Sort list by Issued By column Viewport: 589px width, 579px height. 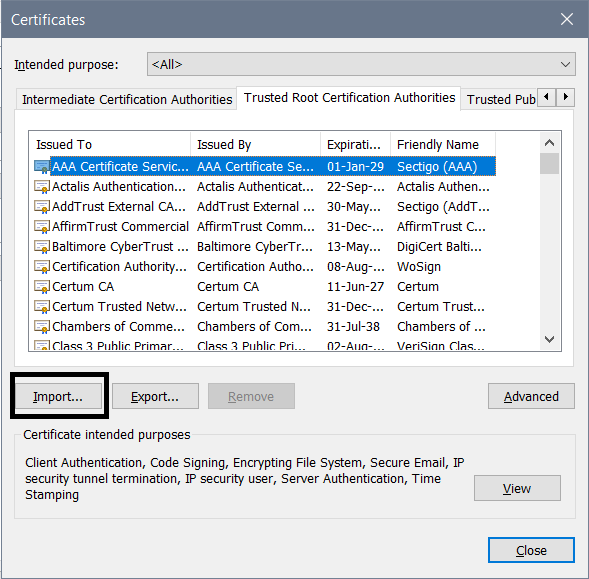255,144
